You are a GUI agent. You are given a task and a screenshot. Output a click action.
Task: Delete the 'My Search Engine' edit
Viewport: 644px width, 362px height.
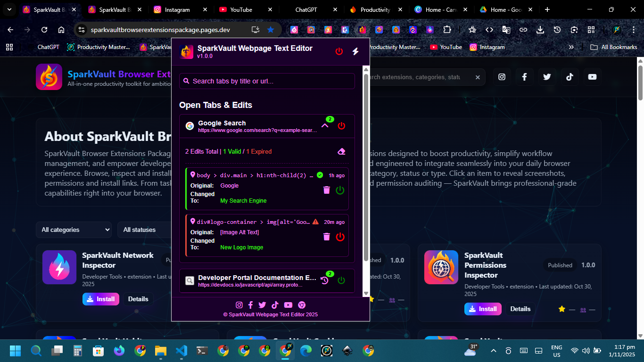(x=326, y=190)
